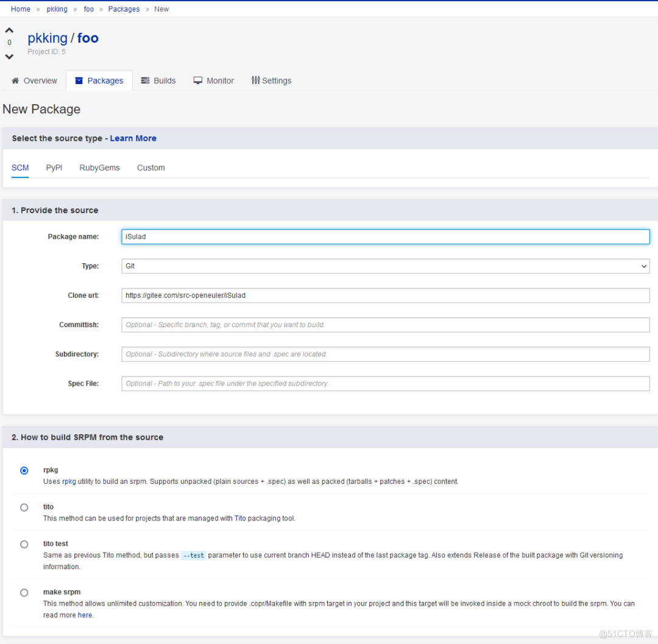Follow the 'here' link for make srpm
658x644 pixels.
click(84, 615)
